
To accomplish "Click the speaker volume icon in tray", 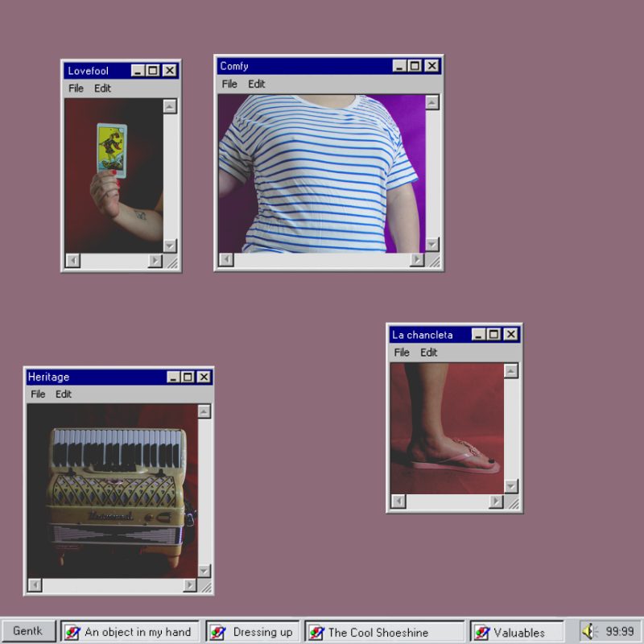I will coord(591,631).
